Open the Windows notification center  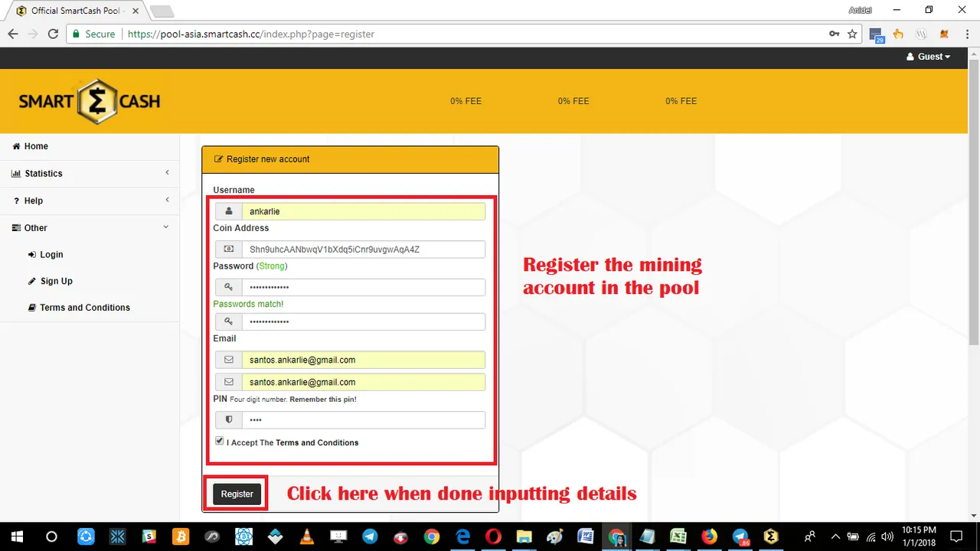(x=955, y=536)
